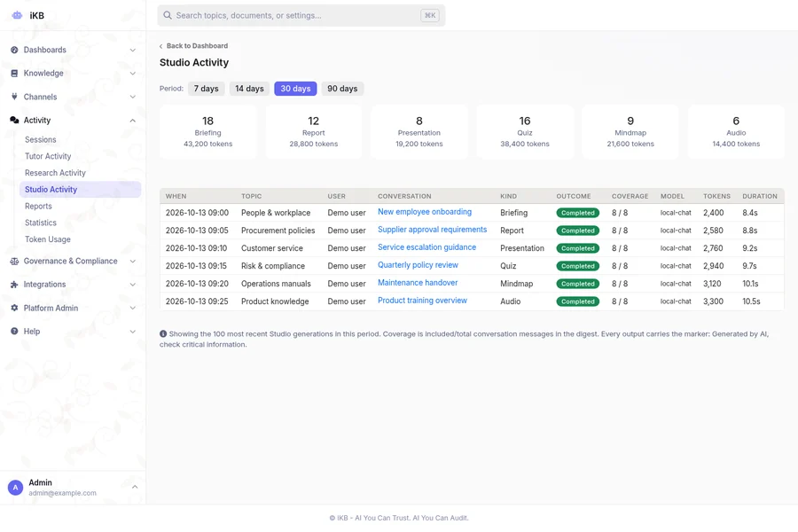Click the TOKENS column header

coord(716,196)
